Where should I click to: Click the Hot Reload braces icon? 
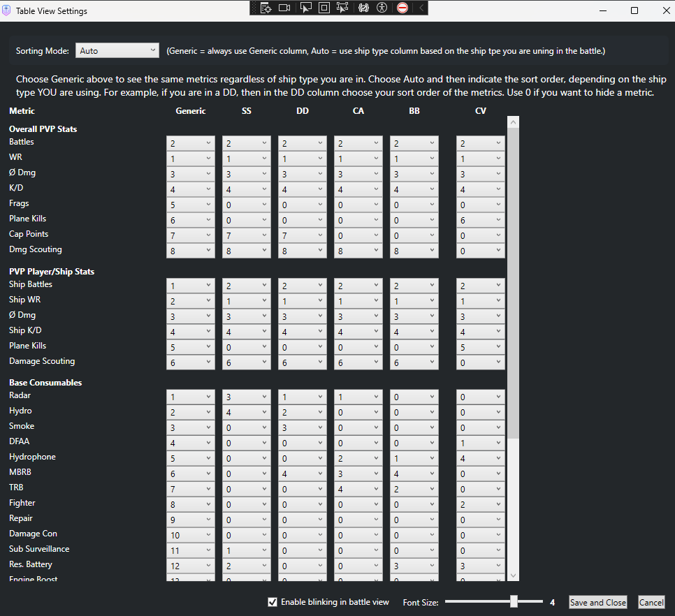coord(363,8)
